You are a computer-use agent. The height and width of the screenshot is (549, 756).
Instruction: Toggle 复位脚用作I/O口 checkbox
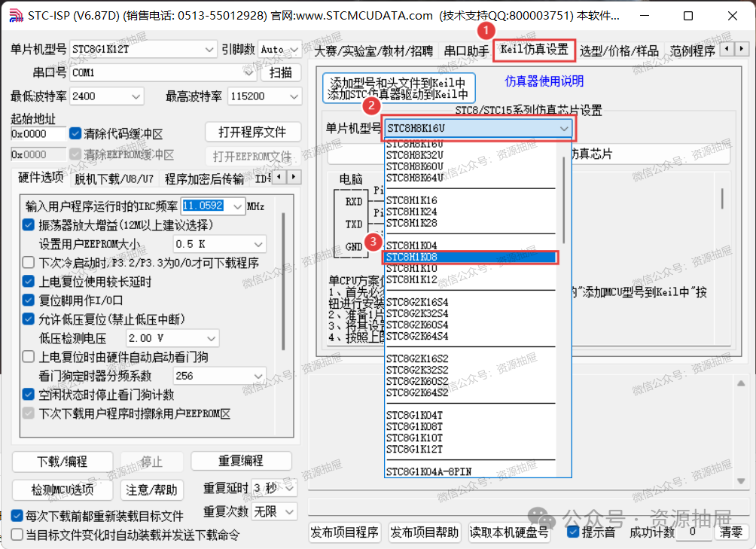(29, 300)
